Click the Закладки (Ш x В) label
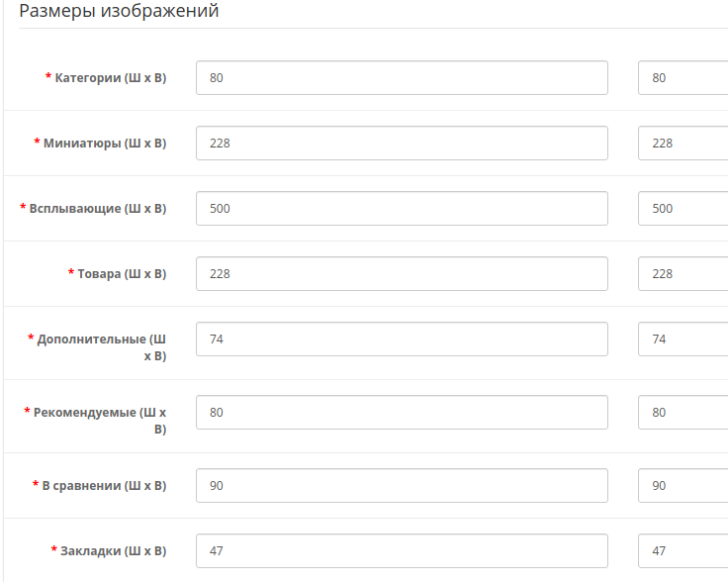This screenshot has width=728, height=582. click(113, 551)
